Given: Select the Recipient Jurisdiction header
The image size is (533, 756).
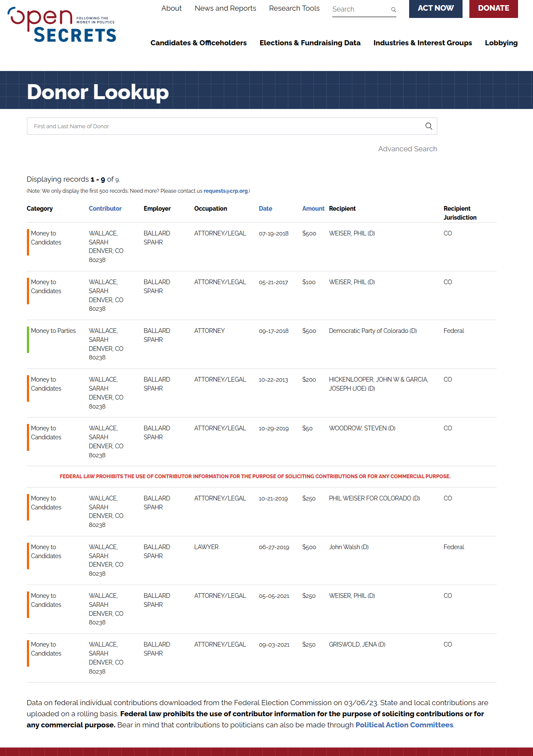Looking at the screenshot, I should point(460,213).
